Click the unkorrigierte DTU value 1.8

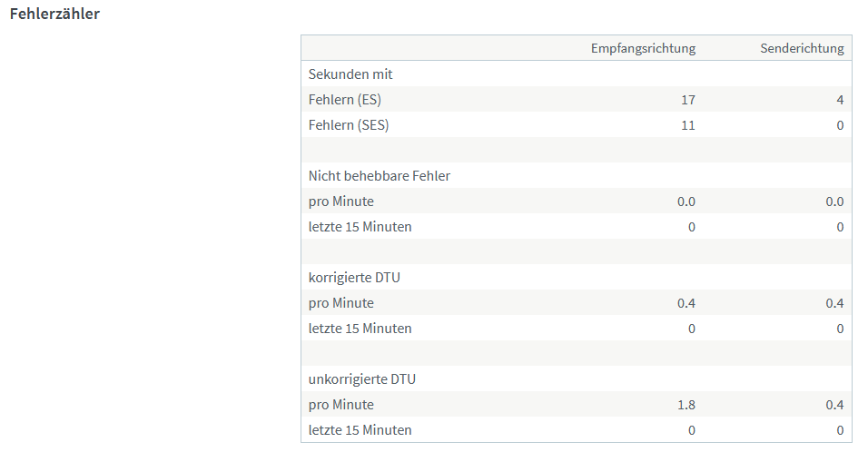coord(686,405)
